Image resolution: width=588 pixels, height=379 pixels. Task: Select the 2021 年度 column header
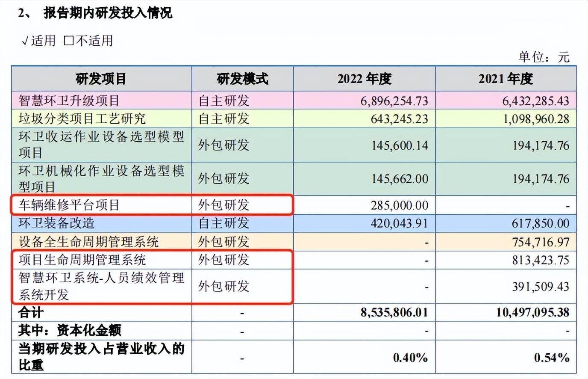point(506,79)
